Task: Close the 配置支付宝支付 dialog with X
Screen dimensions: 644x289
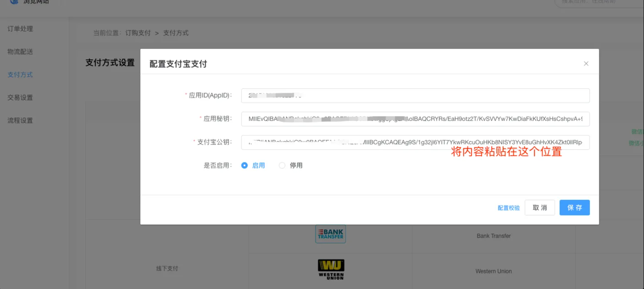Action: [x=586, y=64]
